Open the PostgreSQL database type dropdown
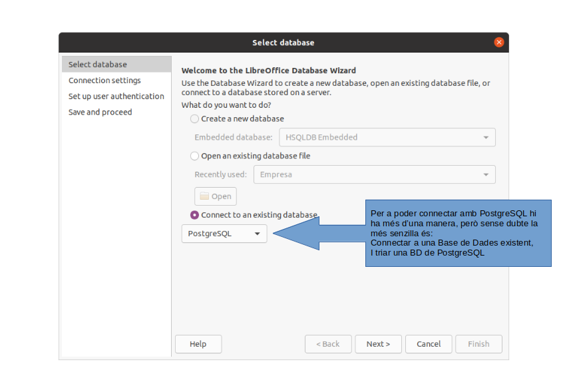The width and height of the screenshot is (565, 392). coord(224,234)
